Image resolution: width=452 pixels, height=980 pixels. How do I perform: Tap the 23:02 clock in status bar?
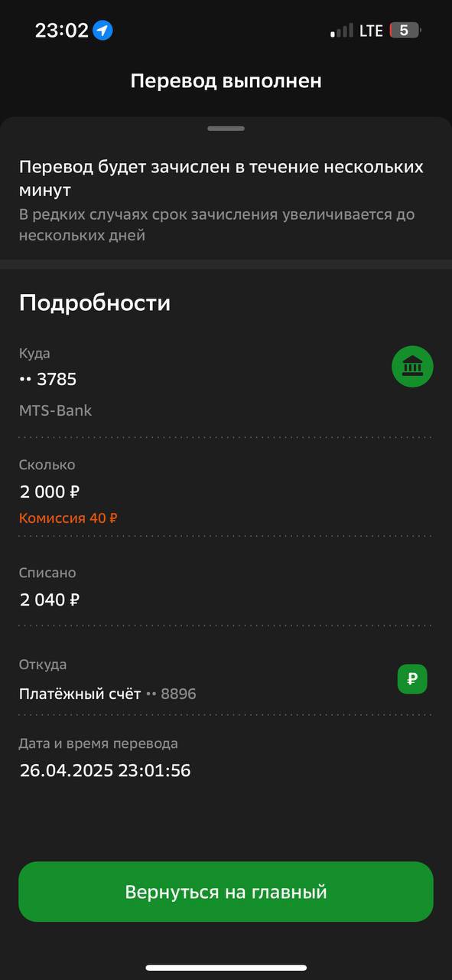[x=62, y=31]
